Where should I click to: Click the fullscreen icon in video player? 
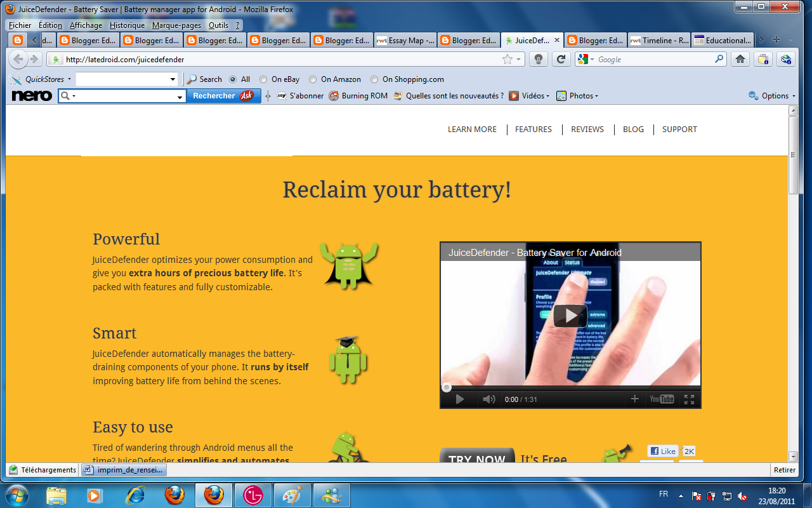pos(689,399)
